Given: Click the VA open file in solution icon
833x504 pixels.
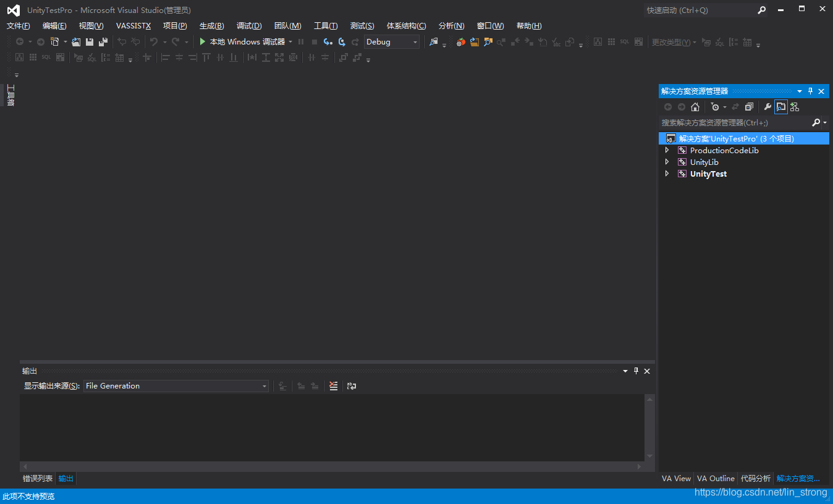Looking at the screenshot, I should click(x=475, y=42).
